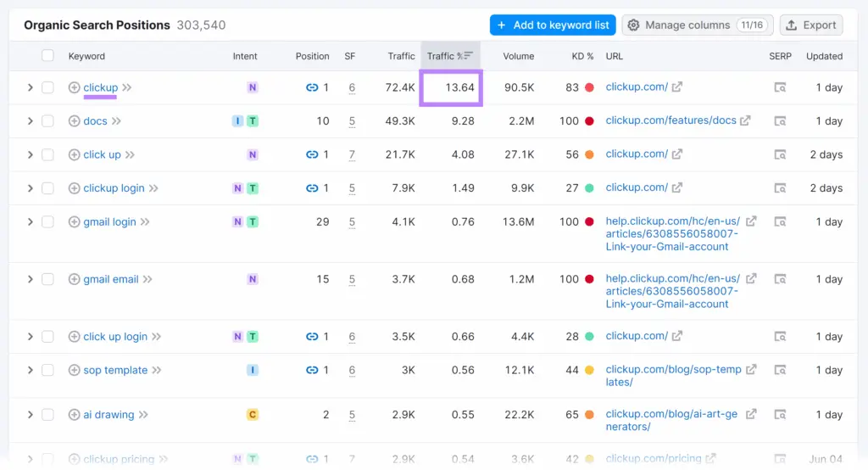Open Manage columns settings
The image size is (868, 470).
pos(698,25)
